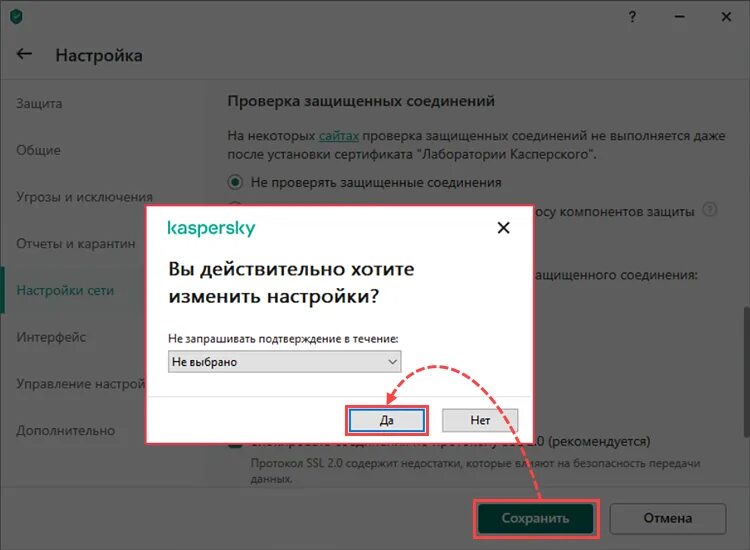Open the Интерфейс settings section

point(51,337)
